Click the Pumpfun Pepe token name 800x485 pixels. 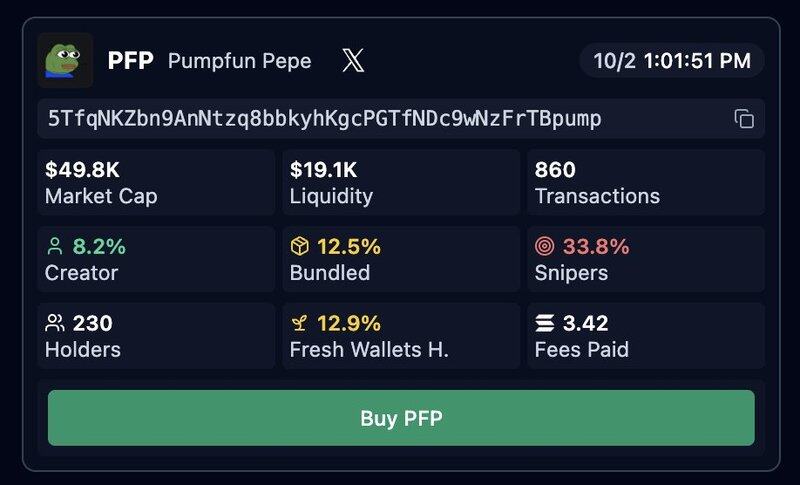[239, 61]
